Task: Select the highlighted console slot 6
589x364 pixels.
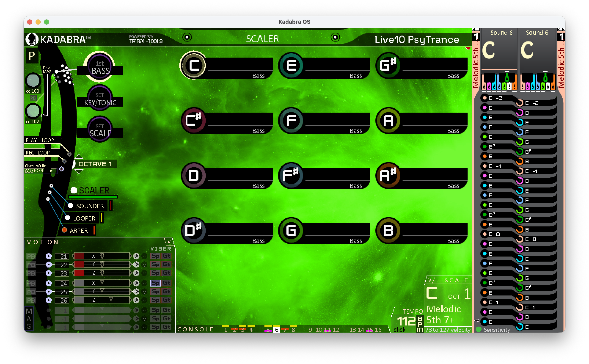Action: pos(277,330)
